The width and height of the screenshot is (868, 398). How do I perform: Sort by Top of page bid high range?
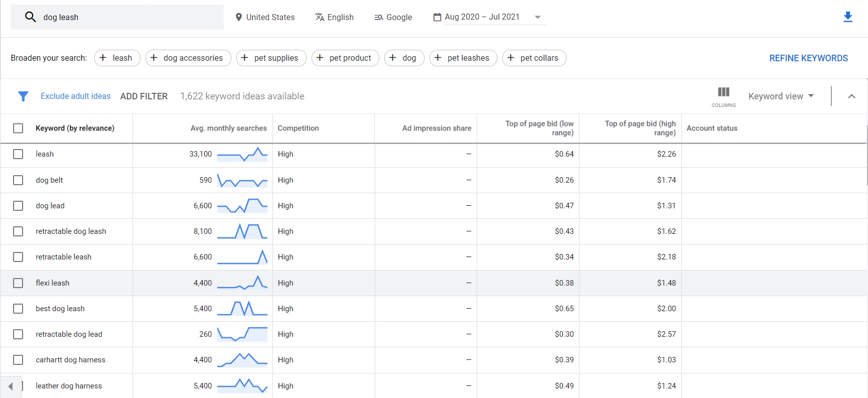click(640, 128)
